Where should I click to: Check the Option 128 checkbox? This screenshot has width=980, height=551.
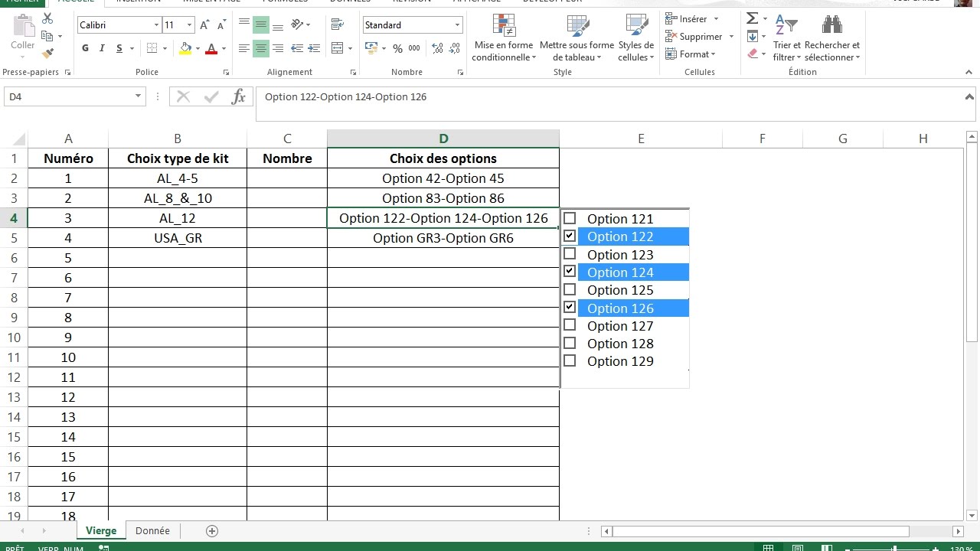pos(570,342)
